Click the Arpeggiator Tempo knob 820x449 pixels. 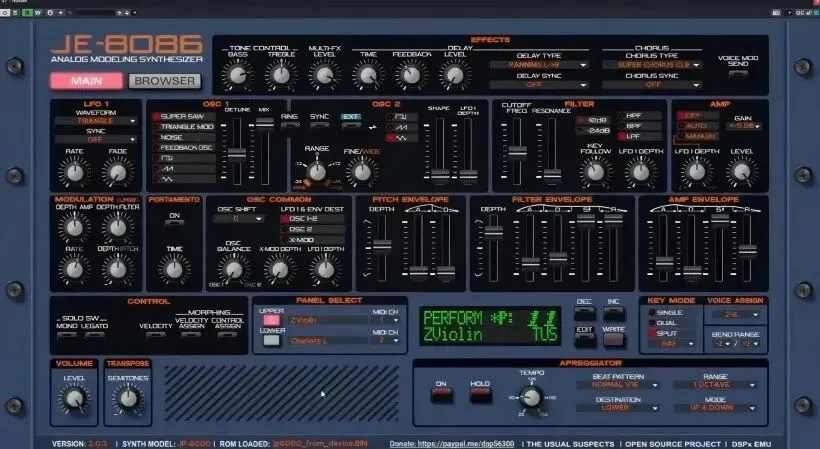click(531, 397)
